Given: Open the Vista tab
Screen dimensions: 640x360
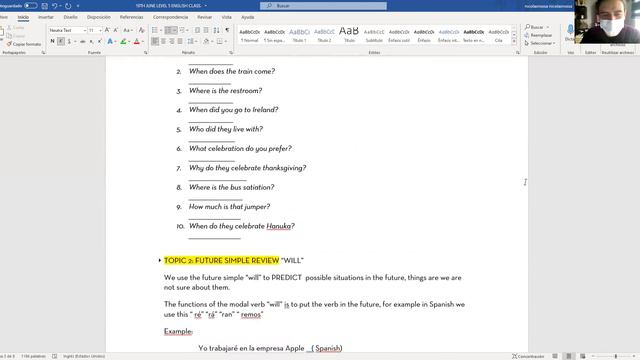Looking at the screenshot, I should click(x=227, y=17).
